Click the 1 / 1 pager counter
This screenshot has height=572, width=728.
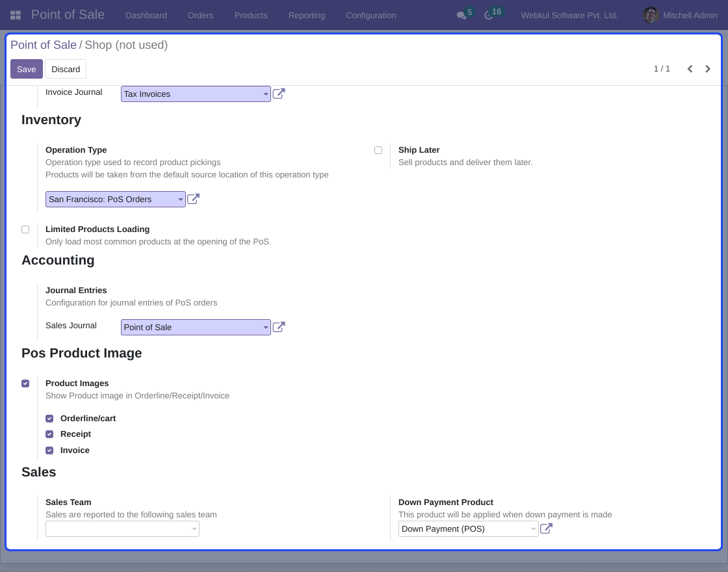coord(662,69)
